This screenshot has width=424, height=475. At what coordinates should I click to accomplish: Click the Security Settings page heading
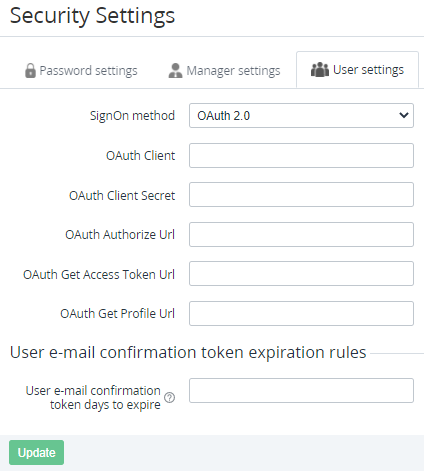click(x=92, y=16)
